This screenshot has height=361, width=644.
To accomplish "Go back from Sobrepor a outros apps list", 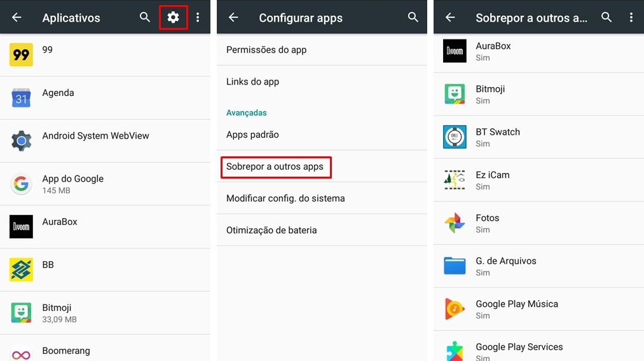I will pyautogui.click(x=450, y=17).
